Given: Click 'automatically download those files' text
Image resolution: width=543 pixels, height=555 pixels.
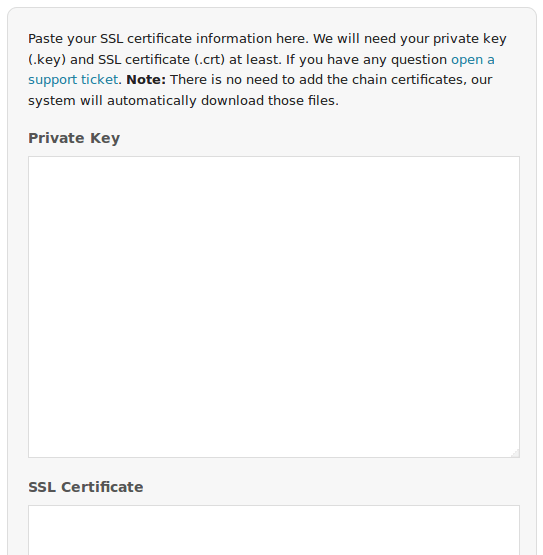Looking at the screenshot, I should point(223,101).
